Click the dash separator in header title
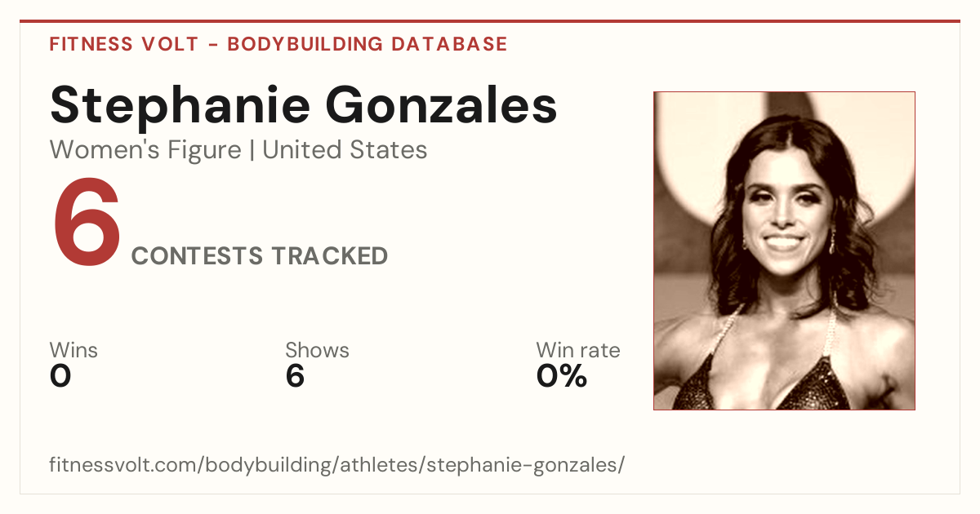 pos(212,44)
